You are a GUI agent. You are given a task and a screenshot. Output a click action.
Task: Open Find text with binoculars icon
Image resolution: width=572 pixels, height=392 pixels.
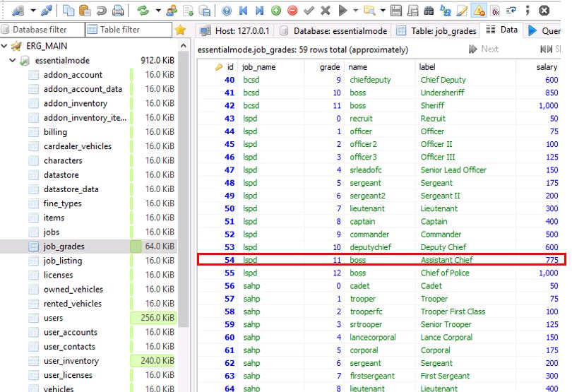(x=429, y=11)
